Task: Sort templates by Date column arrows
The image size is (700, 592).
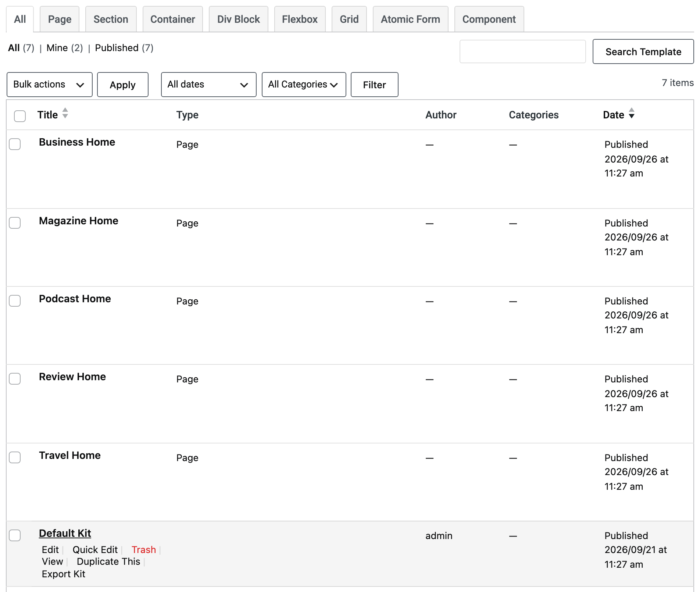Action: 632,113
